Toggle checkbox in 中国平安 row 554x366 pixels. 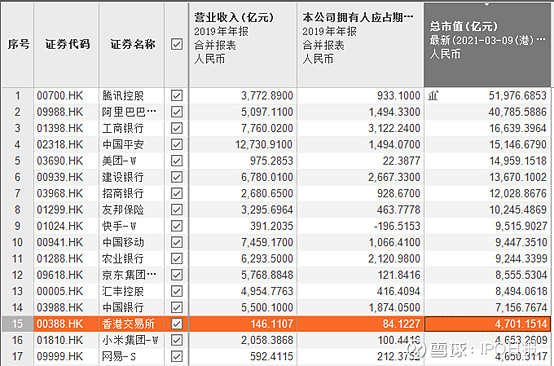[177, 144]
